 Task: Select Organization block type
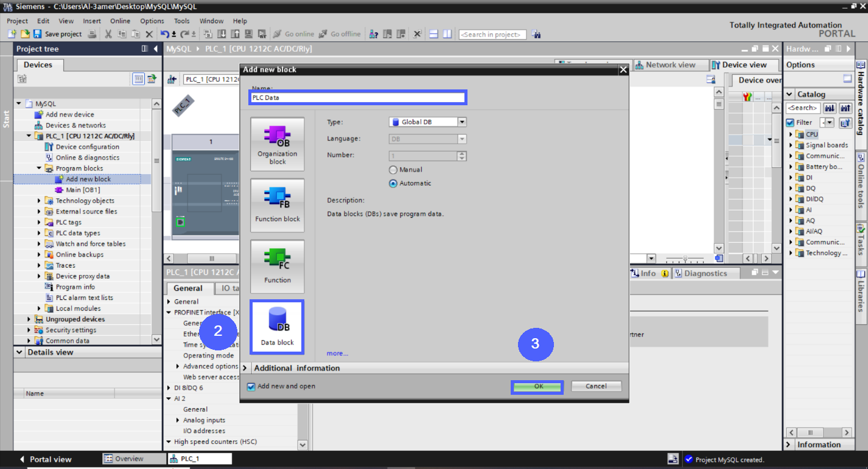278,145
